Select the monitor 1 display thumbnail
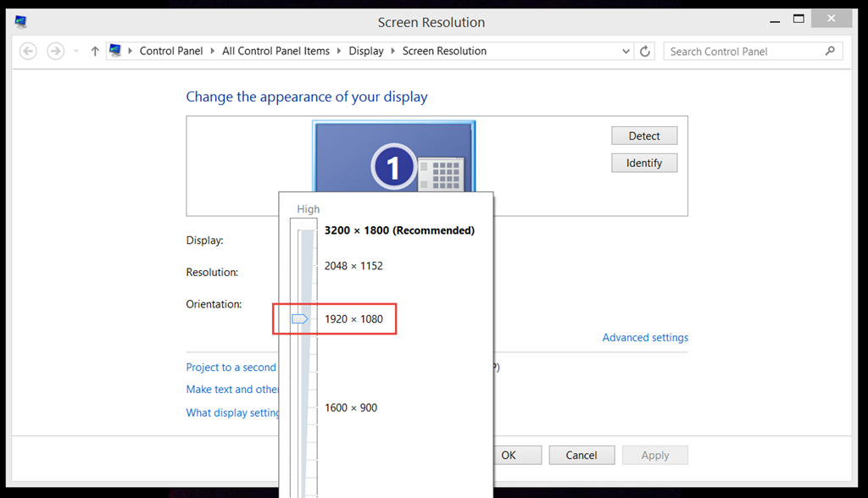The height and width of the screenshot is (498, 868). point(393,157)
